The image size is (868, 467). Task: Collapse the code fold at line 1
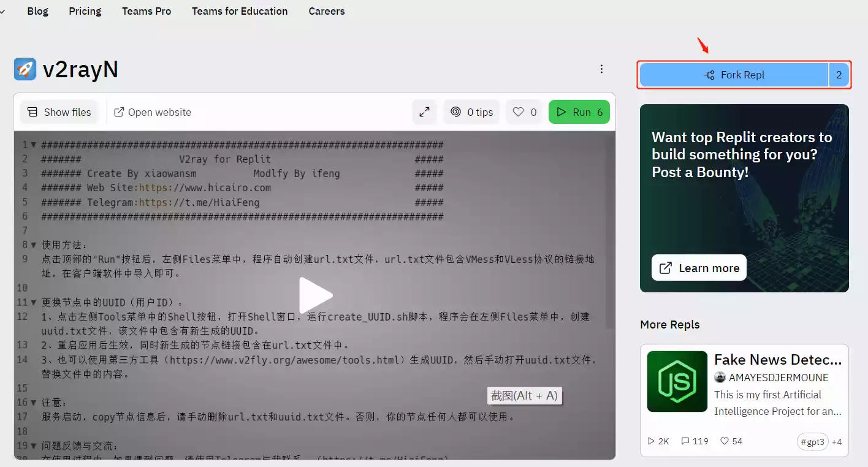32,145
